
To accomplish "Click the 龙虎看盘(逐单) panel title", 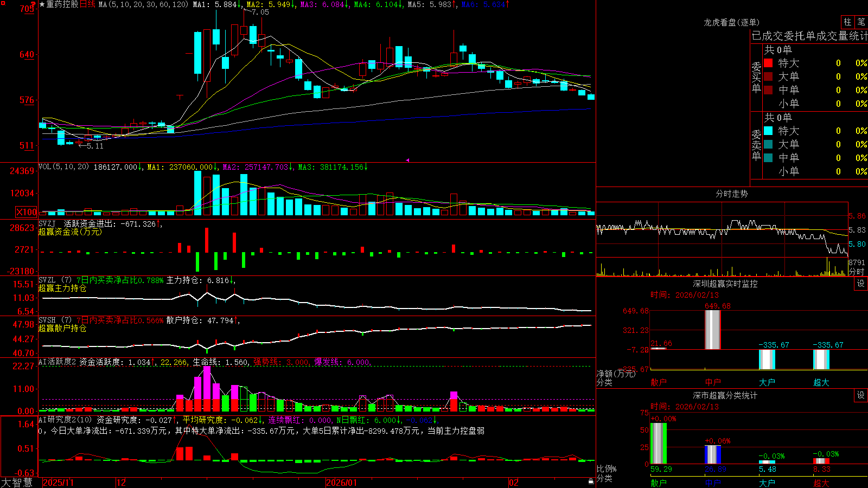I will click(x=732, y=22).
